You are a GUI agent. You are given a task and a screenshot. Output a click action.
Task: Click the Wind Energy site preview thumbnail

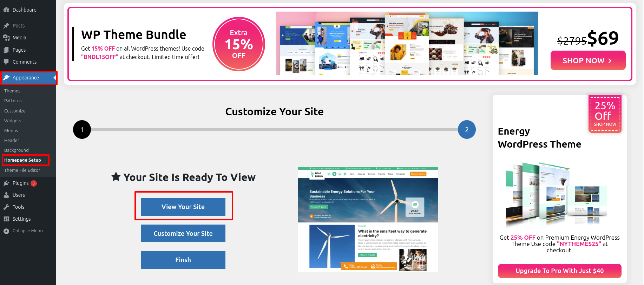[x=368, y=220]
